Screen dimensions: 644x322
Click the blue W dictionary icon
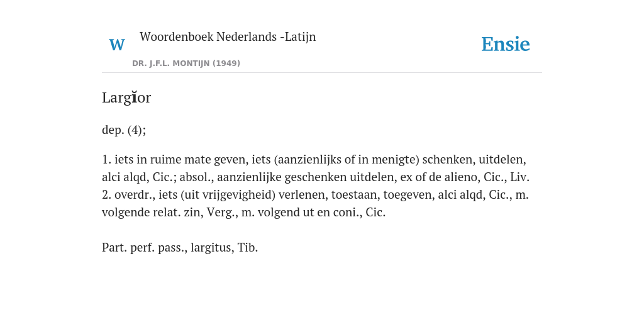coord(117,45)
